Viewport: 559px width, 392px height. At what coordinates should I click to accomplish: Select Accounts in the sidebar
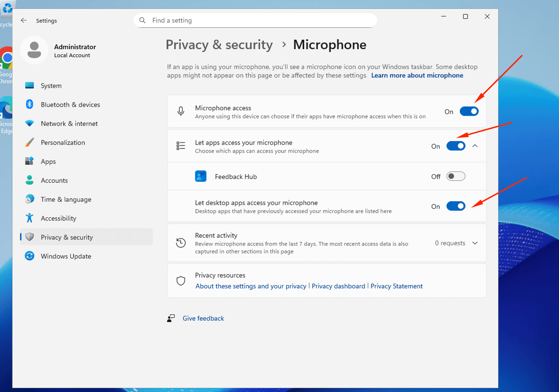pyautogui.click(x=86, y=180)
